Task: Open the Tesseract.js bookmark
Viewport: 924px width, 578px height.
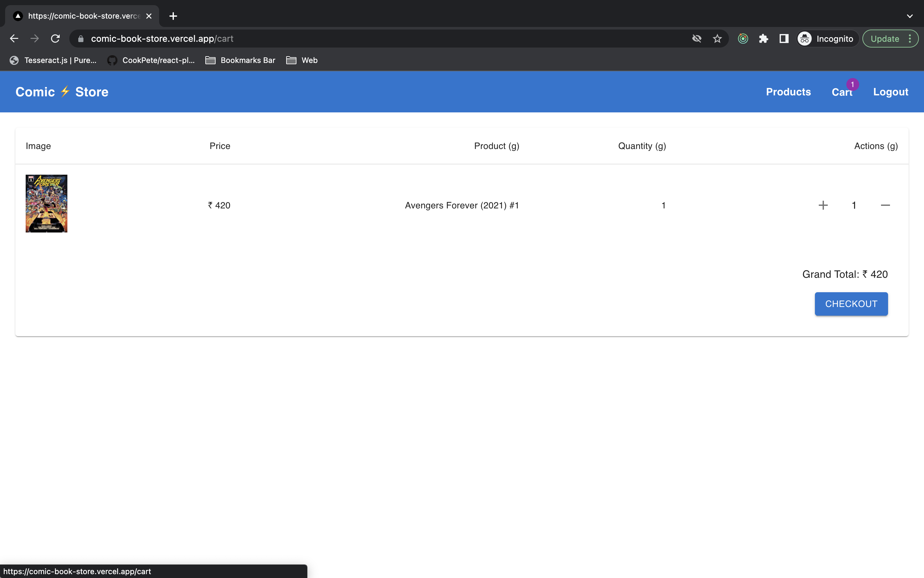Action: [x=53, y=60]
